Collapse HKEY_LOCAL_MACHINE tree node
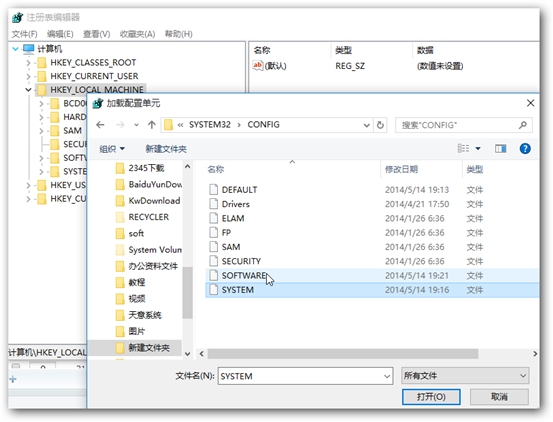This screenshot has width=553, height=422. (29, 90)
